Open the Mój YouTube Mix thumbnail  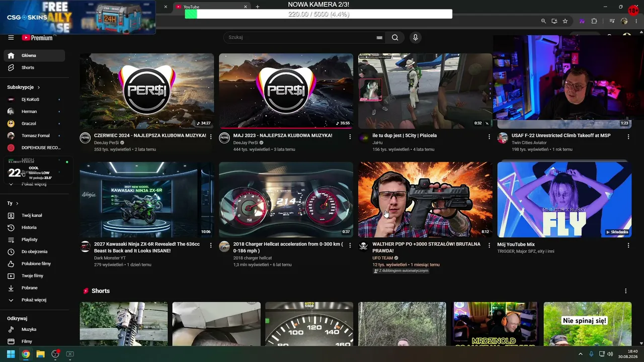(x=564, y=200)
